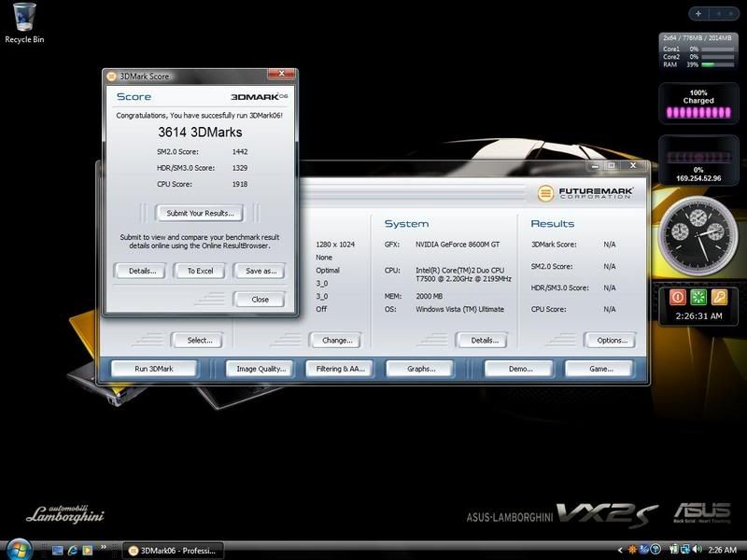Click the Select button in main window
747x560 pixels.
199,340
